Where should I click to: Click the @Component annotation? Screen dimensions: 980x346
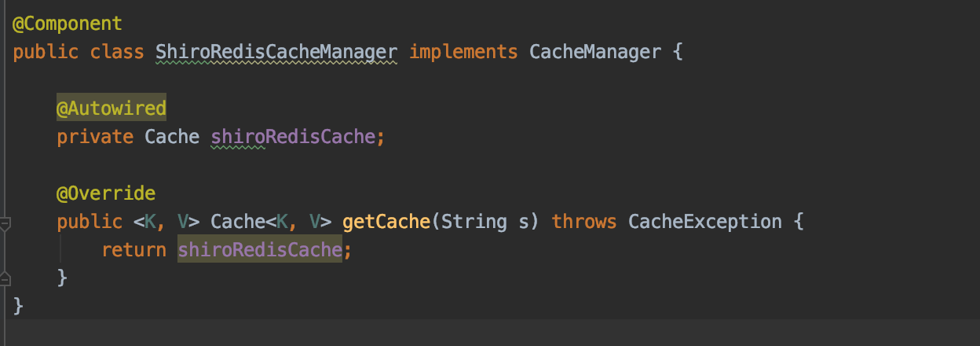pyautogui.click(x=68, y=24)
